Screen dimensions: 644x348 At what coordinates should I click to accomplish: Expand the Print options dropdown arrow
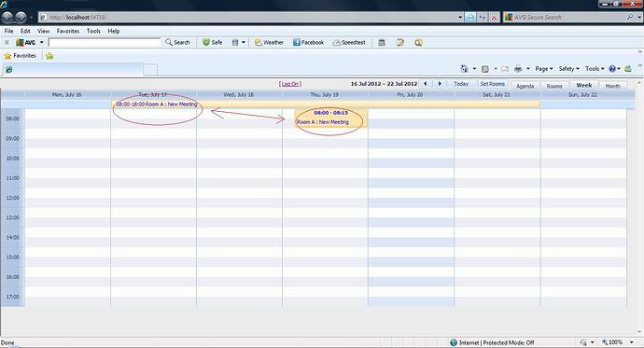point(528,68)
